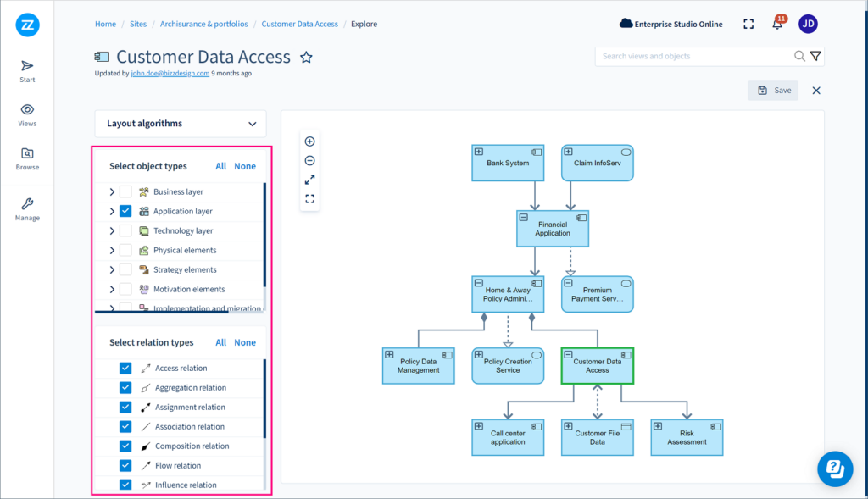Open the Start section in sidebar

coord(27,71)
